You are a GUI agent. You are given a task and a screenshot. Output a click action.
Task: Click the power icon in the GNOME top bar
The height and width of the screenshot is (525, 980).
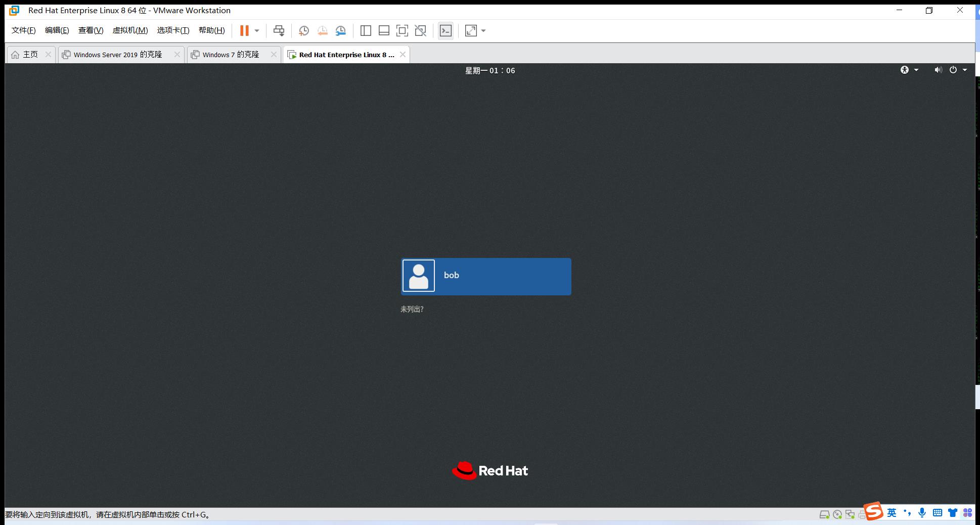coord(953,70)
